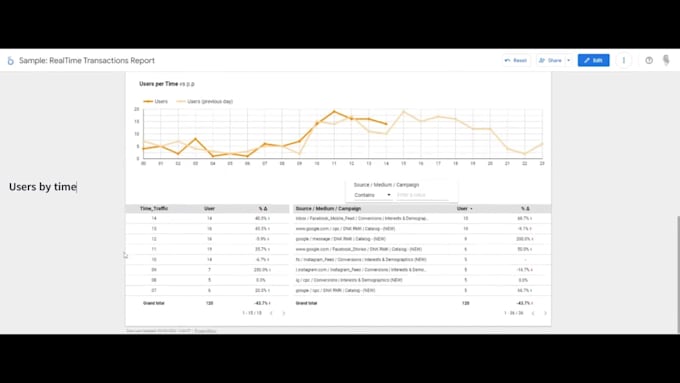Viewport: 680px width, 383px height.
Task: Click the account avatar in the header
Action: (x=666, y=60)
